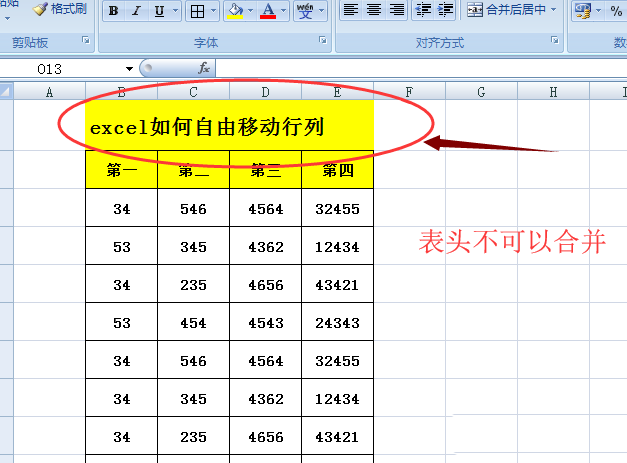Align text left
Image resolution: width=627 pixels, height=463 pixels.
coord(351,10)
